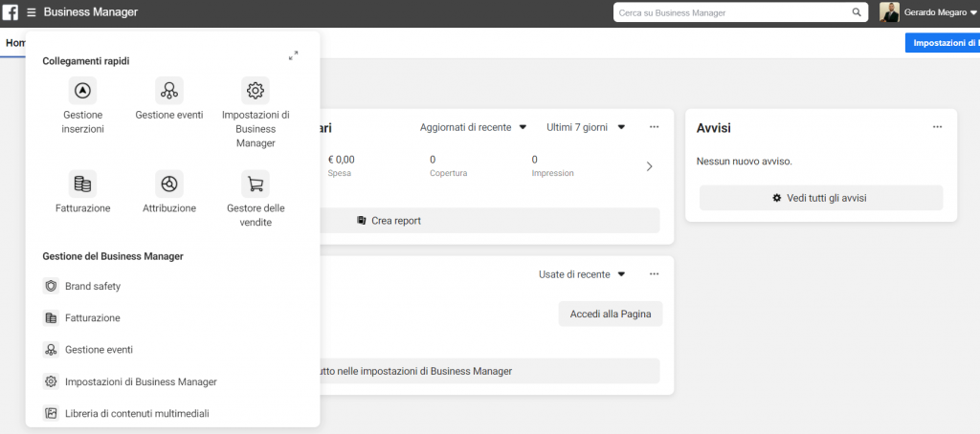Open more options beside Ultimi 7 giorni
The width and height of the screenshot is (980, 434).
pyautogui.click(x=654, y=127)
